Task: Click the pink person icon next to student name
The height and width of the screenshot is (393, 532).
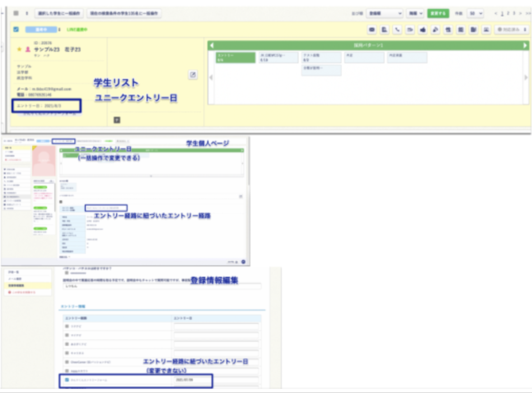Action: click(28, 49)
